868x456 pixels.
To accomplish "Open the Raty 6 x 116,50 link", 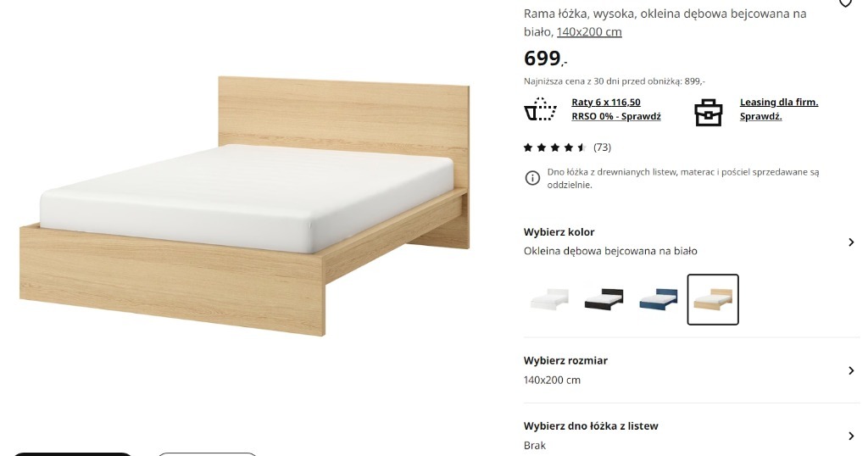I will [x=606, y=103].
